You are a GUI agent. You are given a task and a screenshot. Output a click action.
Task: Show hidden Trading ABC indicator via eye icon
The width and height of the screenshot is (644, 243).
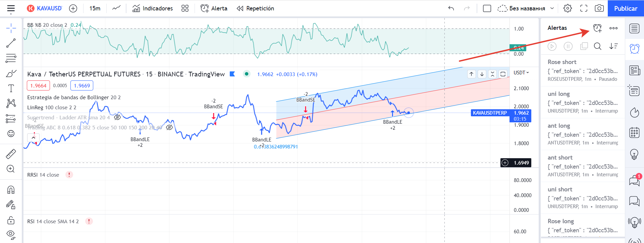point(169,127)
